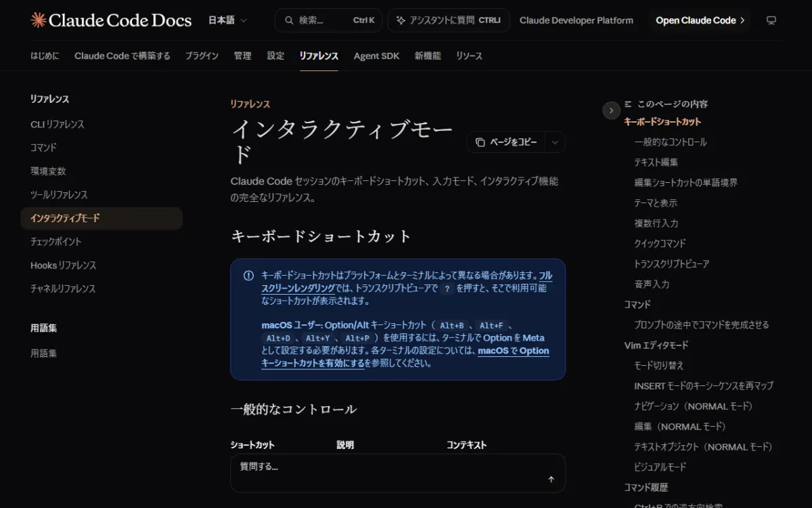Toggle the theme monitor icon
Image resolution: width=812 pixels, height=508 pixels.
pyautogui.click(x=771, y=20)
